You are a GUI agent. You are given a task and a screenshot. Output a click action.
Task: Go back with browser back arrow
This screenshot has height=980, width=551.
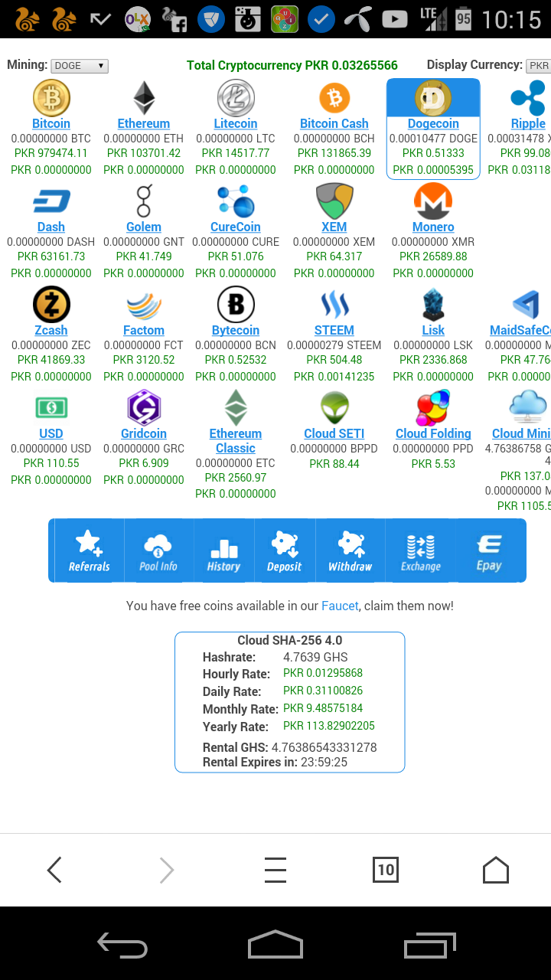point(54,870)
